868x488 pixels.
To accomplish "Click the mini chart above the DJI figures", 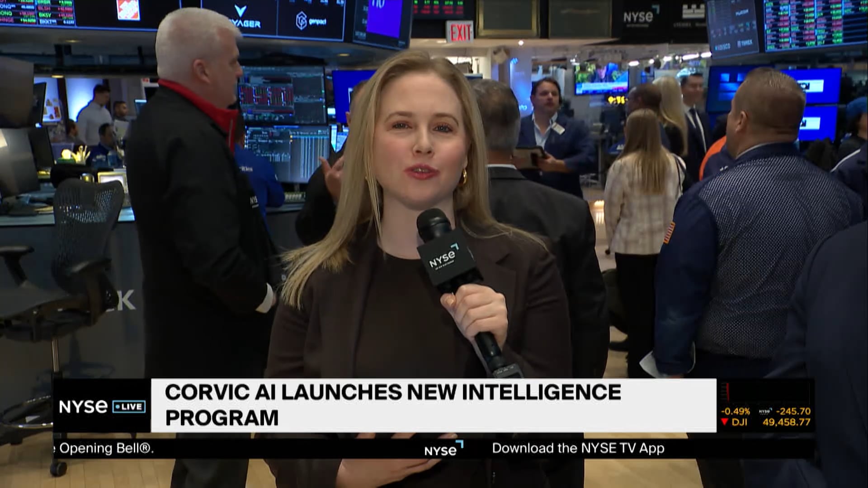I will click(765, 393).
